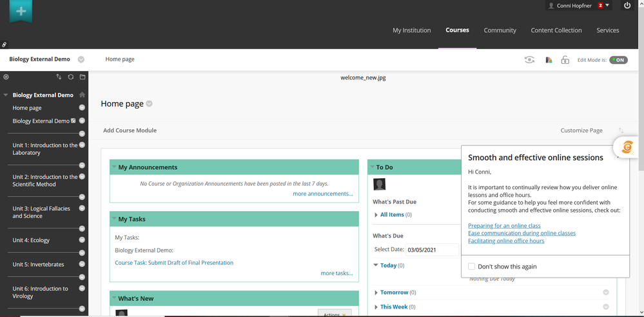Click the teal plus bookmark icon
Screen dimensions: 644x317
21,11
